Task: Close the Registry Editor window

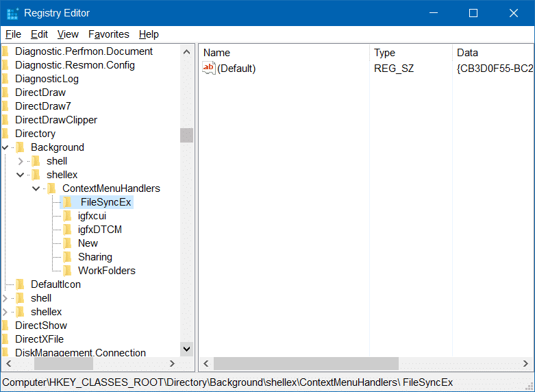Action: coord(514,13)
